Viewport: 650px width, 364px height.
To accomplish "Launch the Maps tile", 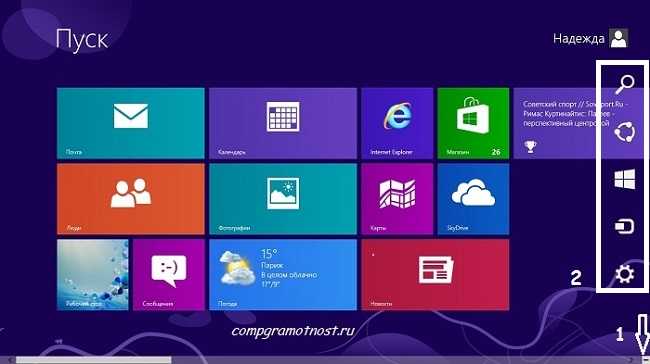I will click(397, 199).
